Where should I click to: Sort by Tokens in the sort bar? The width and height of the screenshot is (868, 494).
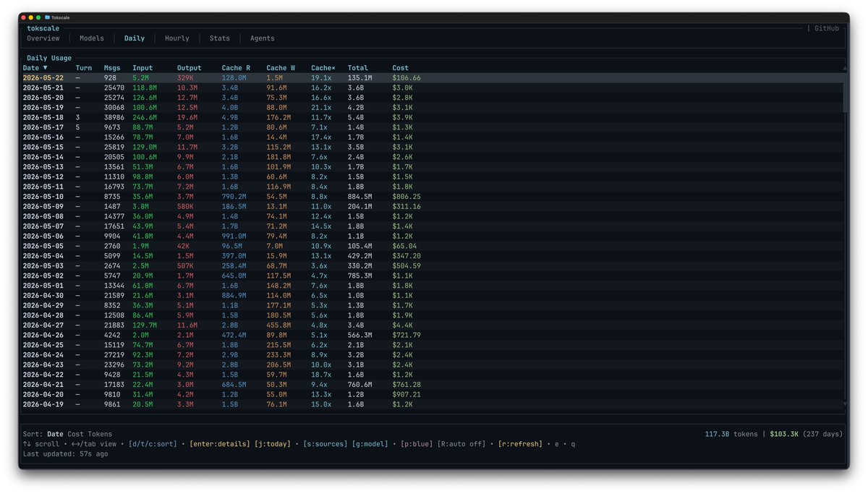(101, 434)
